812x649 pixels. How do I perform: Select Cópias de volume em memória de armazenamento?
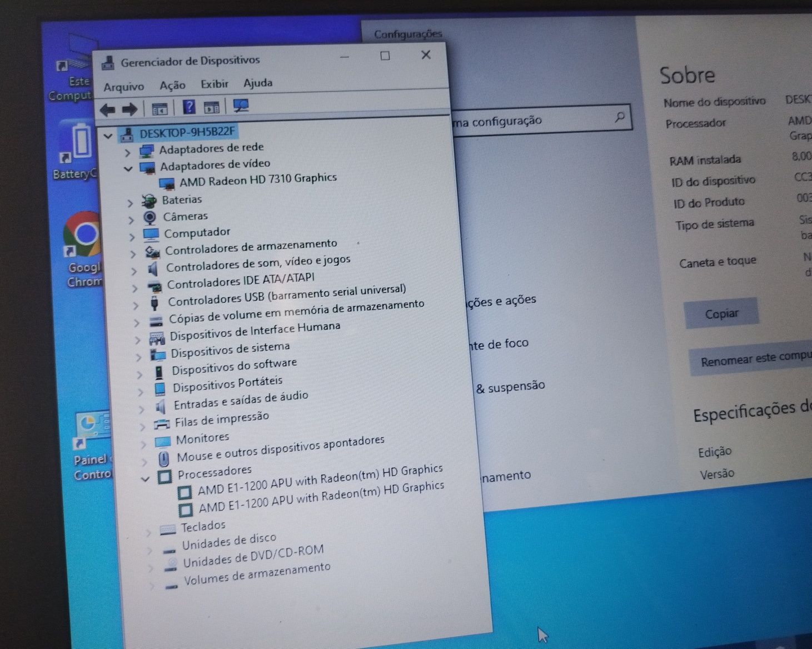tap(297, 312)
